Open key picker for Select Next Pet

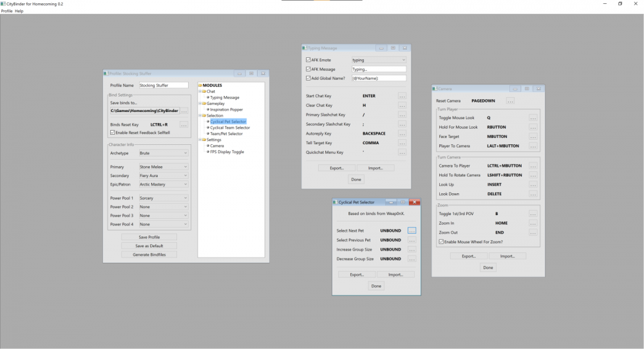click(412, 231)
